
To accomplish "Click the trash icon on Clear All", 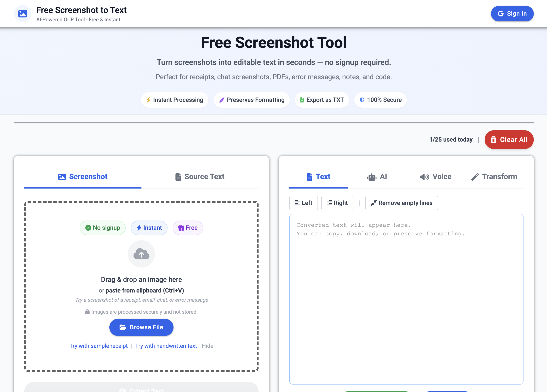I will 493,139.
